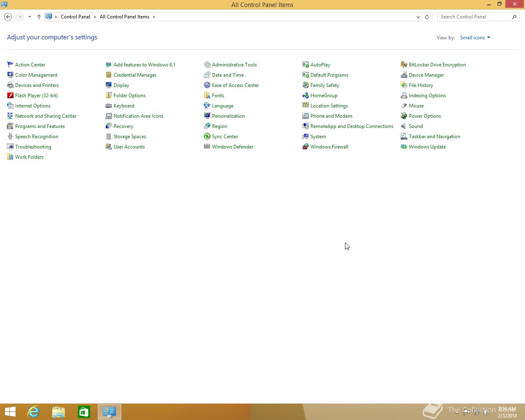Image resolution: width=525 pixels, height=420 pixels.
Task: Open Location Settings link
Action: [329, 105]
